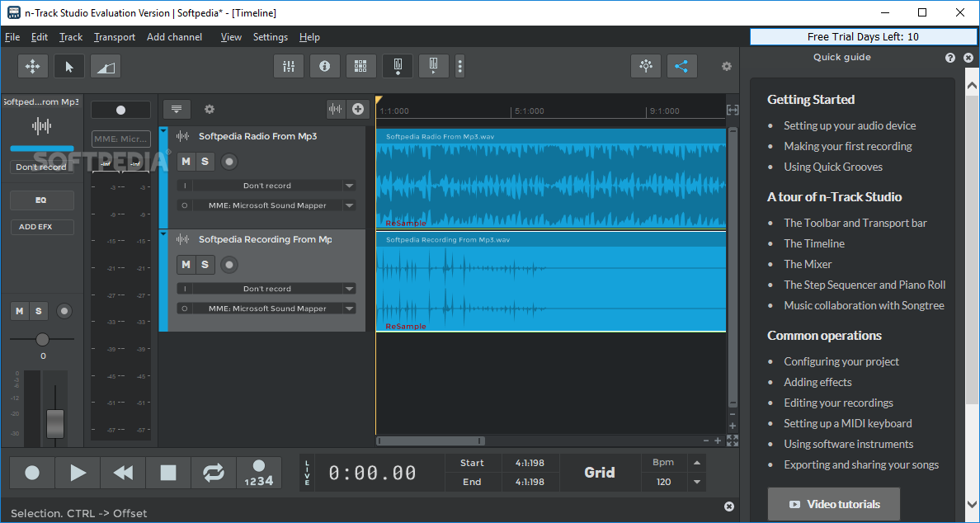980x523 pixels.
Task: Open the channel strip Don't record selector
Action: 41,167
